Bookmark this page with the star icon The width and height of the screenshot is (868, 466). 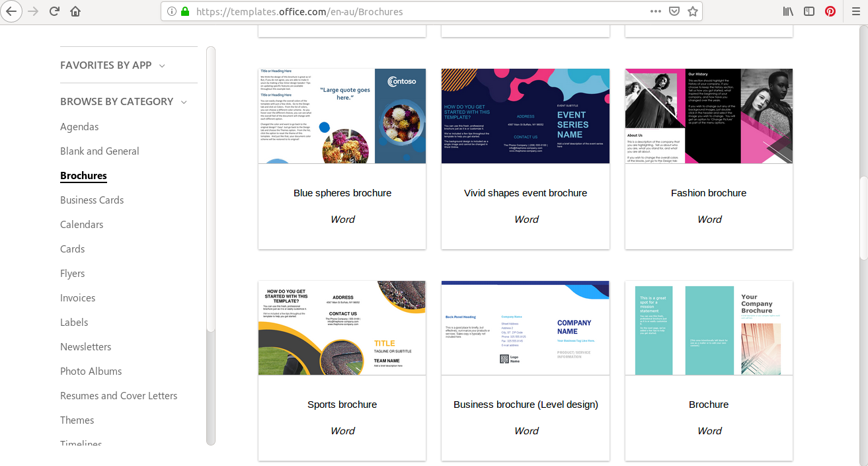(x=692, y=11)
